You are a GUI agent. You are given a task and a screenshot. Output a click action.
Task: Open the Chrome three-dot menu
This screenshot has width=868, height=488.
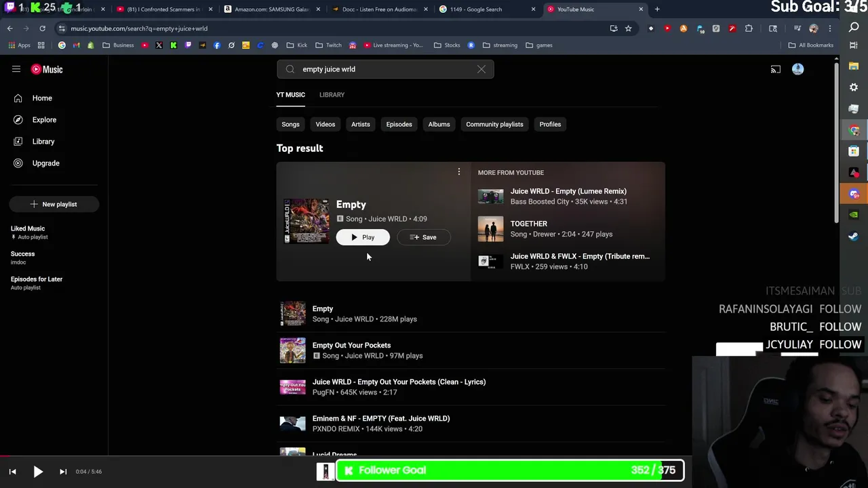830,28
